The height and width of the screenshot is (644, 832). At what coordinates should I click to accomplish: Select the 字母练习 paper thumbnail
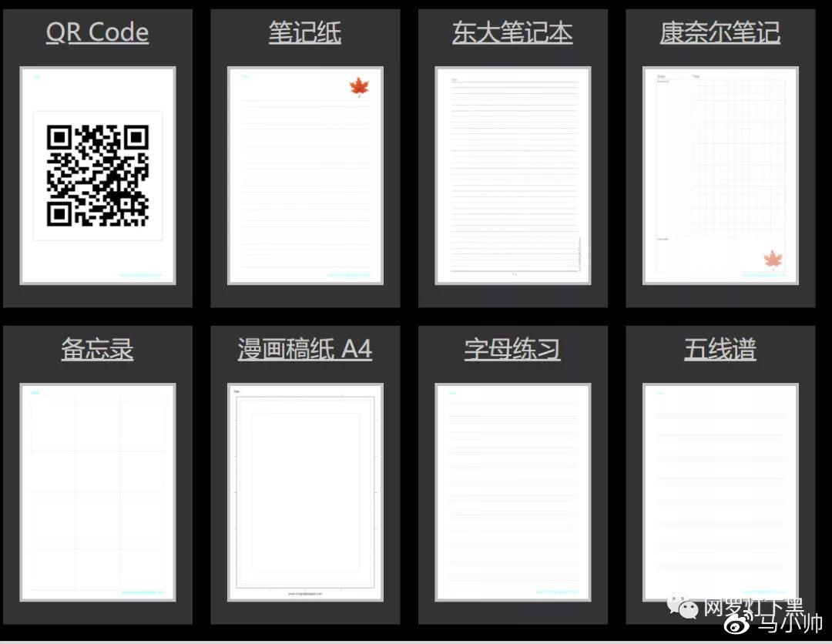click(x=512, y=492)
